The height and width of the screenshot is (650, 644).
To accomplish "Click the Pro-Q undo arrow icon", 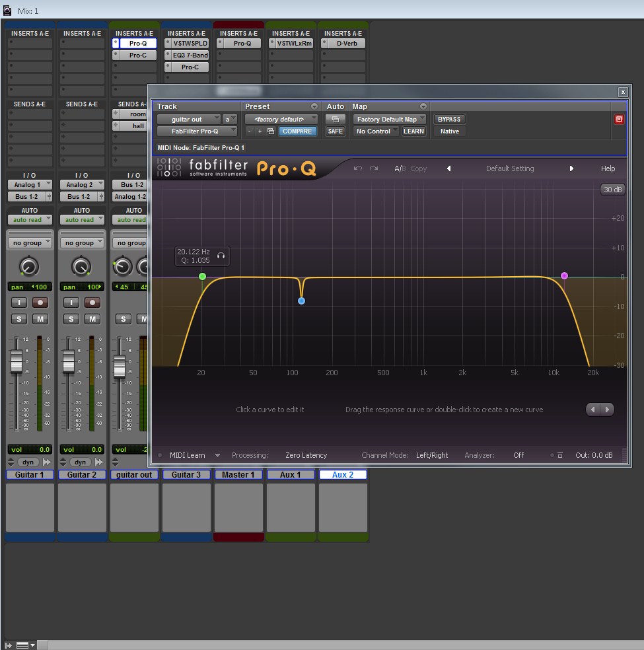I will coord(358,168).
